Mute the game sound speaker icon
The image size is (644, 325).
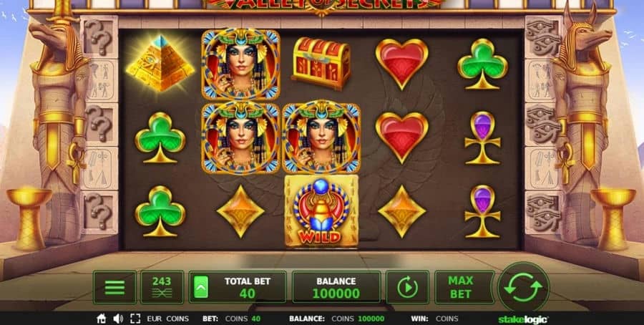pos(118,319)
